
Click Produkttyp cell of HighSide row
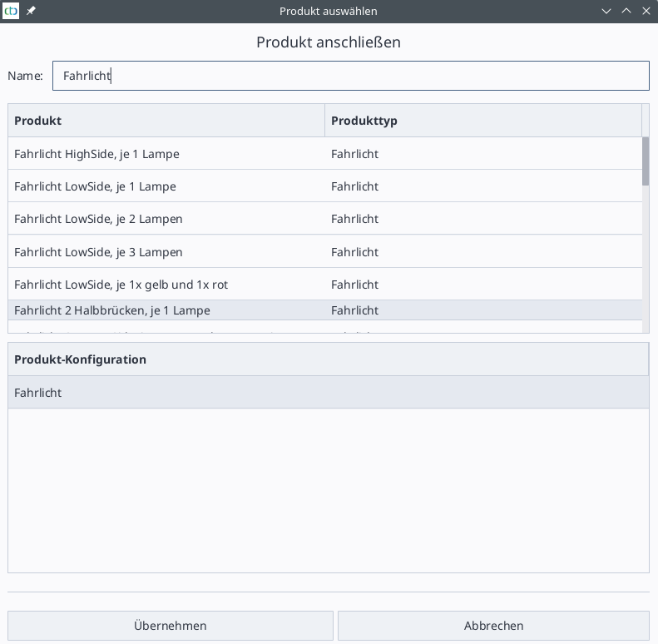pyautogui.click(x=354, y=154)
